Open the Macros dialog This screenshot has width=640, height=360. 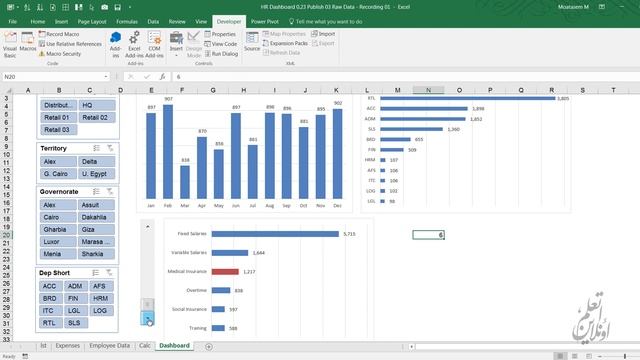click(x=28, y=42)
